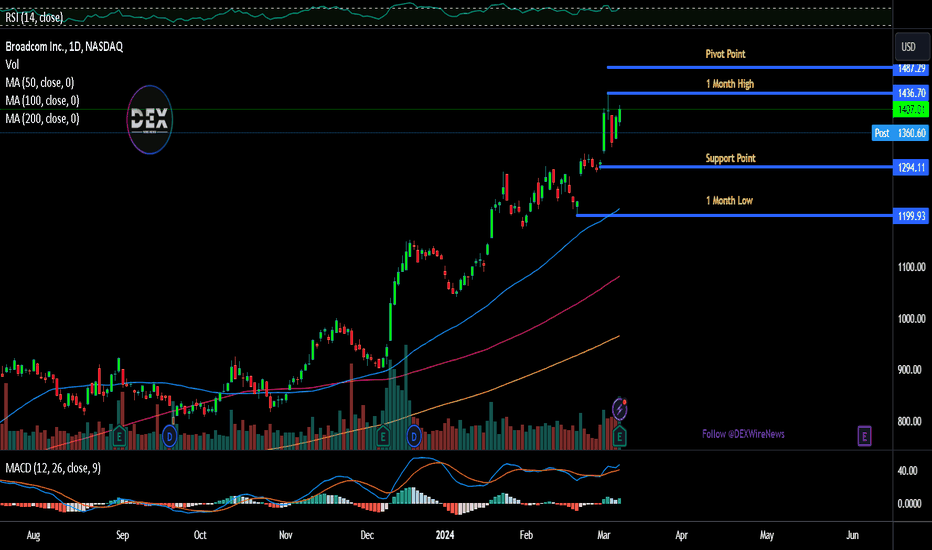Select the MA (50, close, 0) legend
Viewport: 932px width, 550px height.
point(40,83)
